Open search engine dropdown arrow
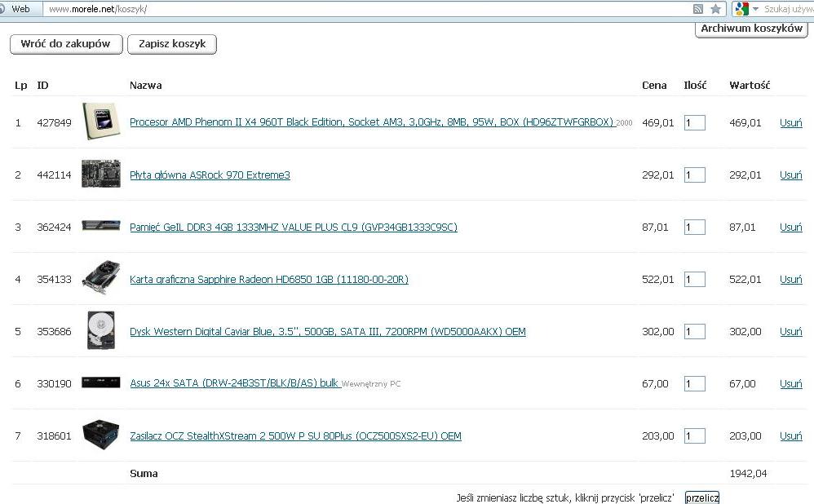This screenshot has height=504, width=814. tap(755, 9)
